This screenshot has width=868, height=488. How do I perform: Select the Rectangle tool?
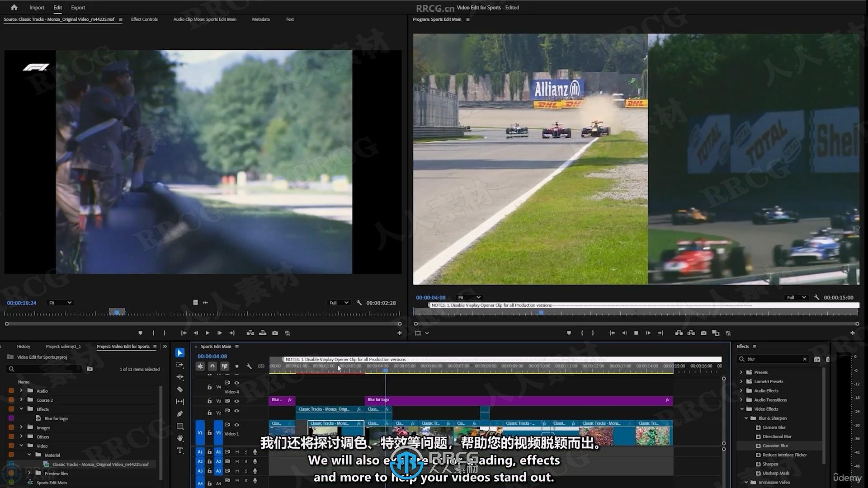180,426
